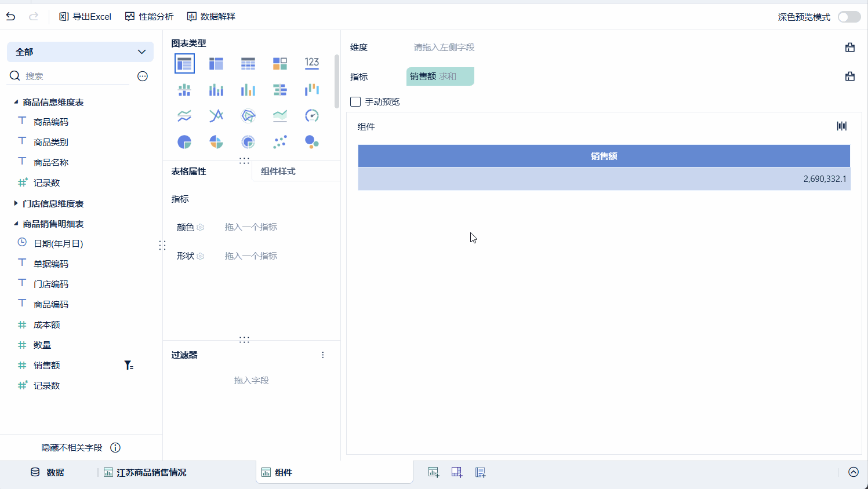
Task: Select the partitioned column chart type
Action: pos(184,90)
